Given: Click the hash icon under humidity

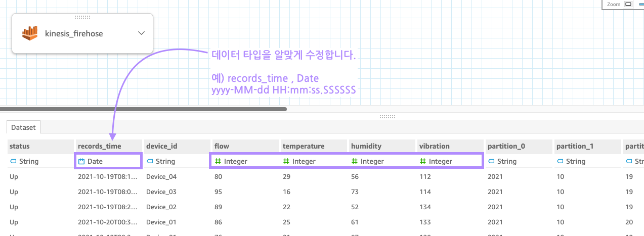Looking at the screenshot, I should (355, 161).
